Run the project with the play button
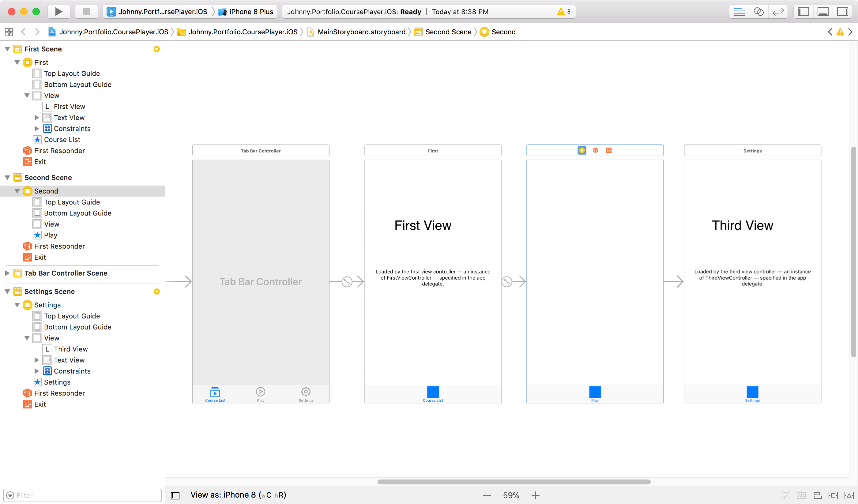The width and height of the screenshot is (858, 504). (x=58, y=12)
